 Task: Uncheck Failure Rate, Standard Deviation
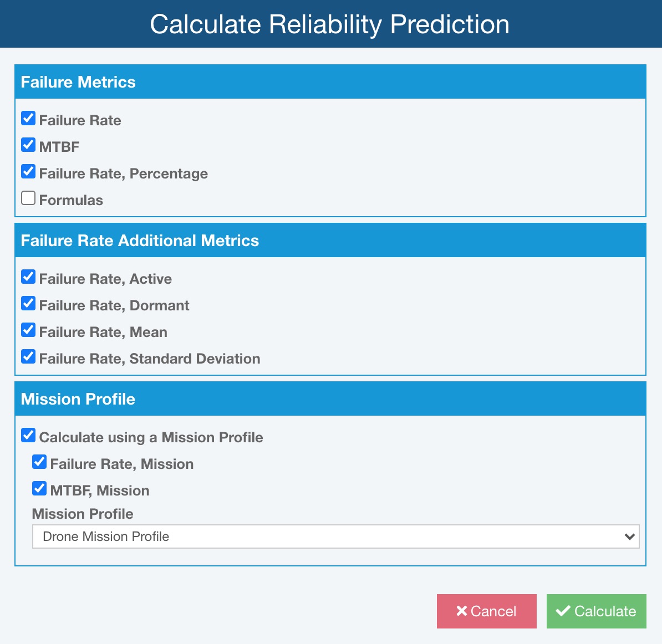click(x=28, y=356)
